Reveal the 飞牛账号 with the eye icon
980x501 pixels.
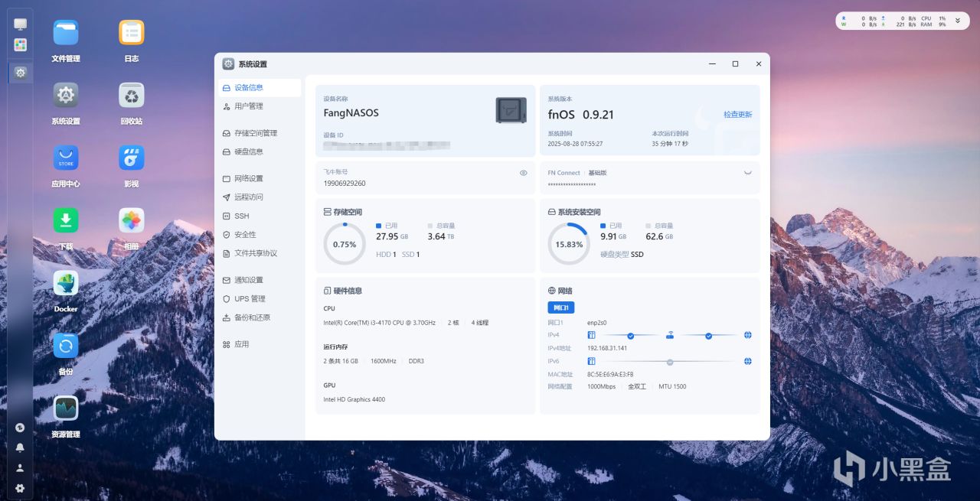pyautogui.click(x=524, y=173)
